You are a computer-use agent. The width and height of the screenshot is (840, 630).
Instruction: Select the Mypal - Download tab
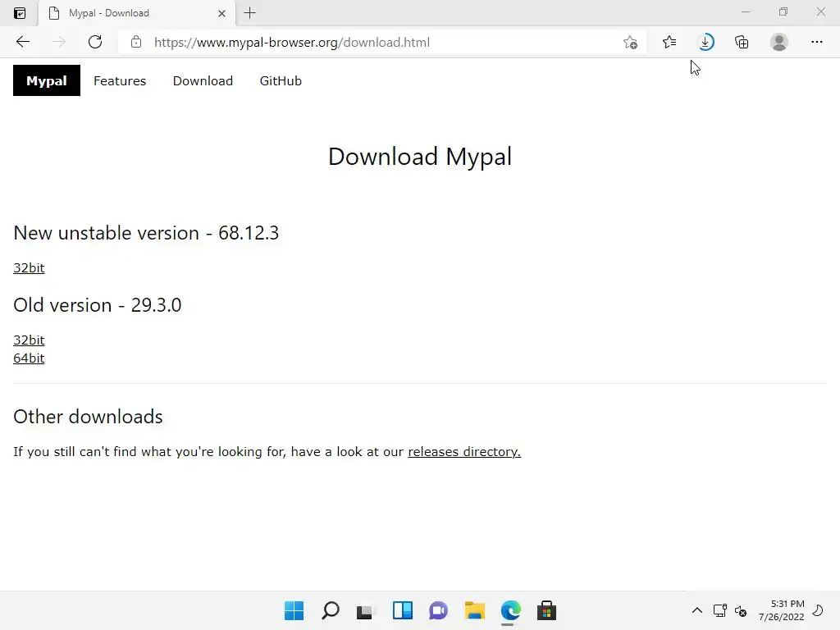(x=137, y=13)
